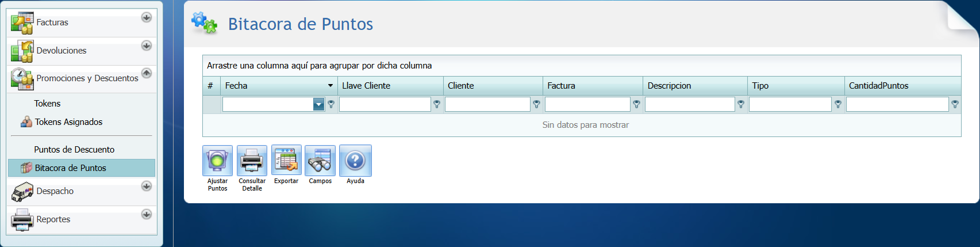Focus the Tipo filter input

coord(790,104)
